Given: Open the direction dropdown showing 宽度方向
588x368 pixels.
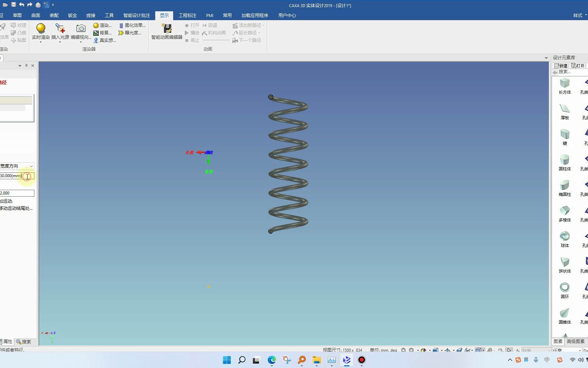Looking at the screenshot, I should 31,166.
